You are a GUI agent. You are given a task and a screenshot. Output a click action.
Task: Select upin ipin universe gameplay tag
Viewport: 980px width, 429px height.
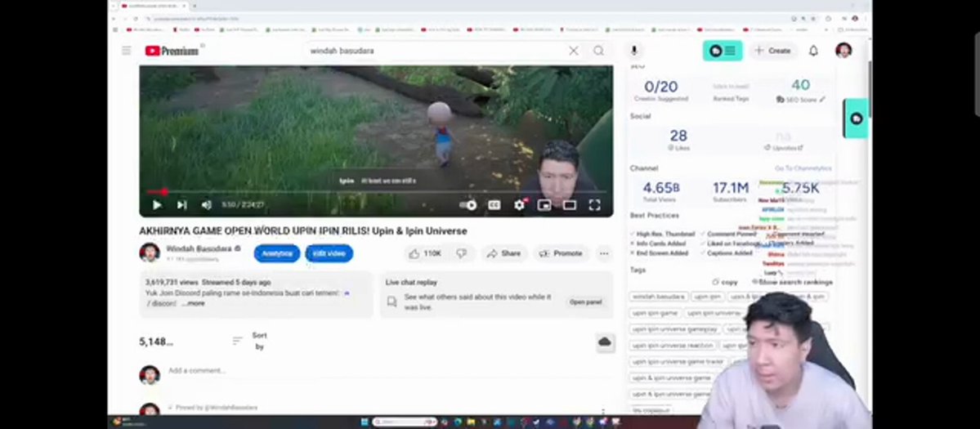point(675,329)
